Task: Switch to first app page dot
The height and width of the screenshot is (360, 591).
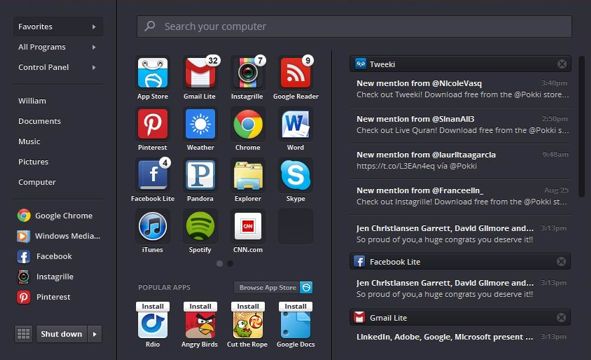Action: tap(220, 263)
